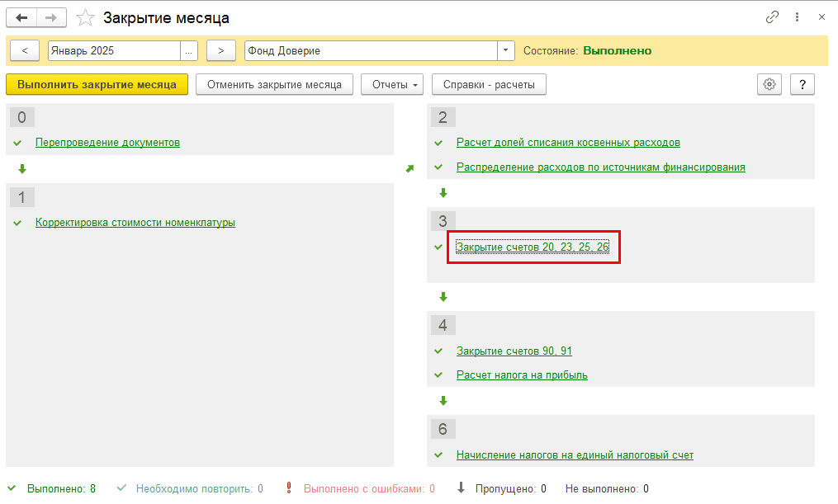Click the Январь 2025 period field
The width and height of the screenshot is (838, 504).
(x=113, y=50)
